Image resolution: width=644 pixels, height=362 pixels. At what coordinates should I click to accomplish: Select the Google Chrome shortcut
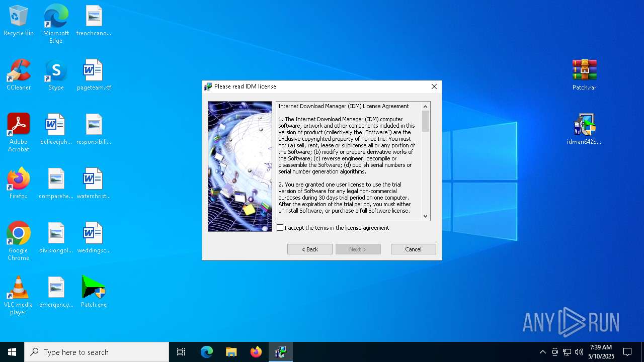point(19,241)
